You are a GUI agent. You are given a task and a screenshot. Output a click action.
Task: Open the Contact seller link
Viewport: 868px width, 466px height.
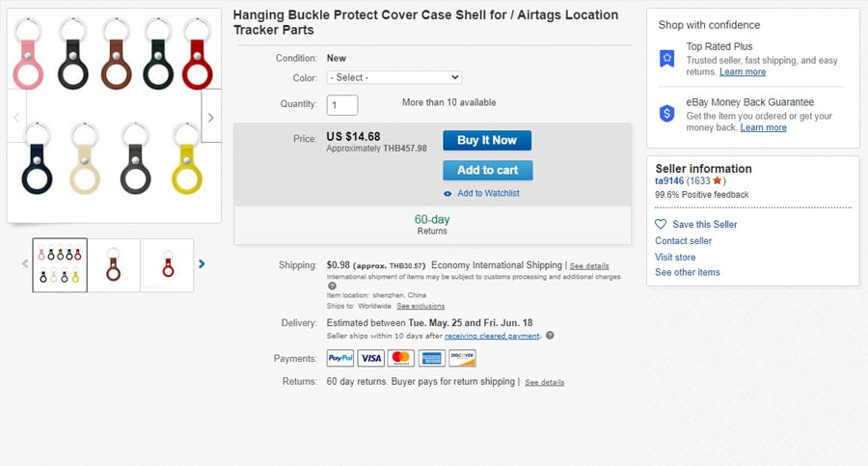[683, 240]
